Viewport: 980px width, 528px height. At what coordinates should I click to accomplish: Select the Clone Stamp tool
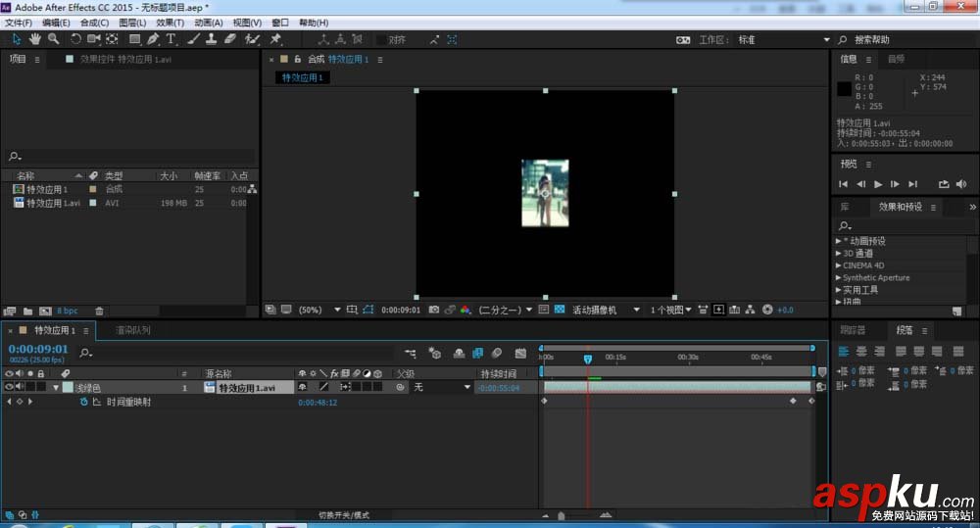(211, 39)
